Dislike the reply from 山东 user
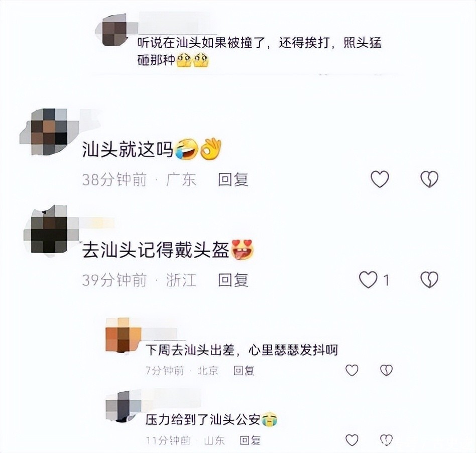Image resolution: width=476 pixels, height=453 pixels. click(x=387, y=440)
